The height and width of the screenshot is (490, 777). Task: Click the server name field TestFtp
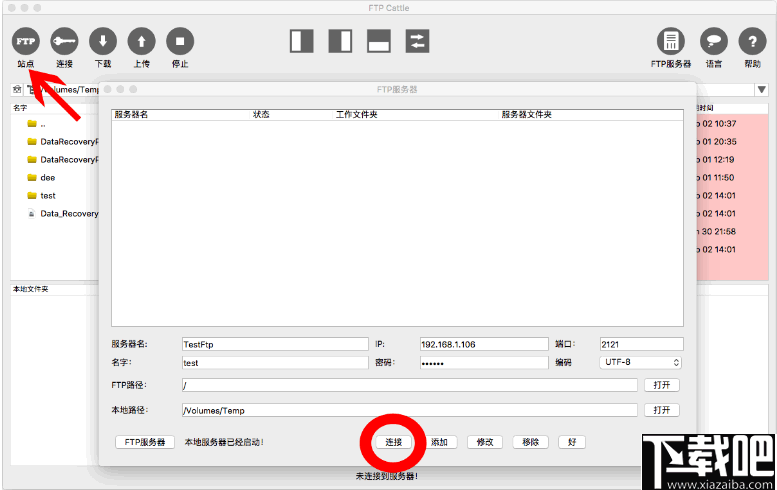[275, 344]
